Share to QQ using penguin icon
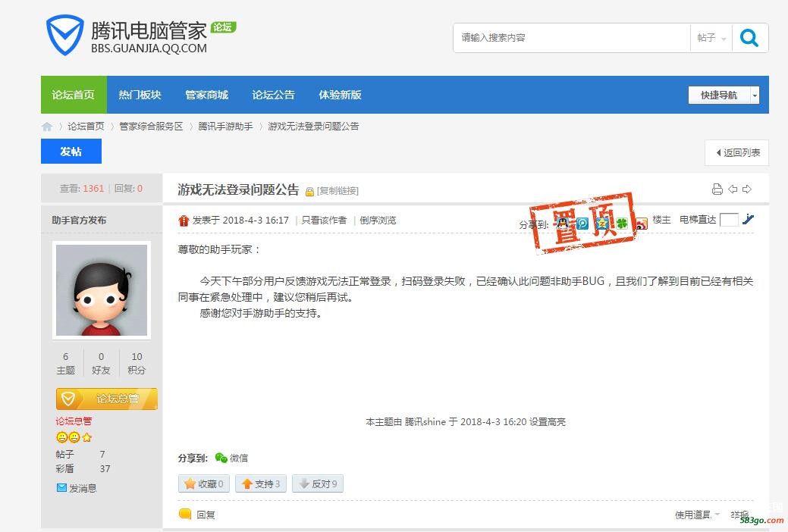 click(562, 223)
